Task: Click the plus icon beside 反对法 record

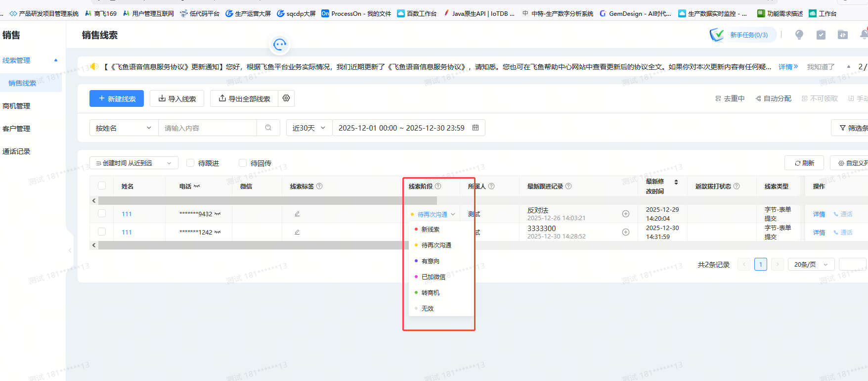Action: click(x=625, y=214)
